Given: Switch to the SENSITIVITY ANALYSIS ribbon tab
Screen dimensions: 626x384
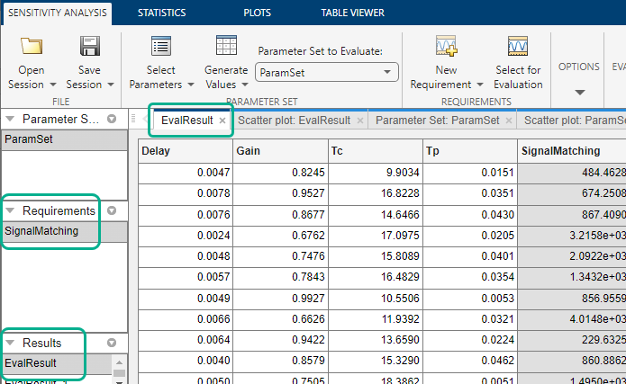Looking at the screenshot, I should (57, 13).
